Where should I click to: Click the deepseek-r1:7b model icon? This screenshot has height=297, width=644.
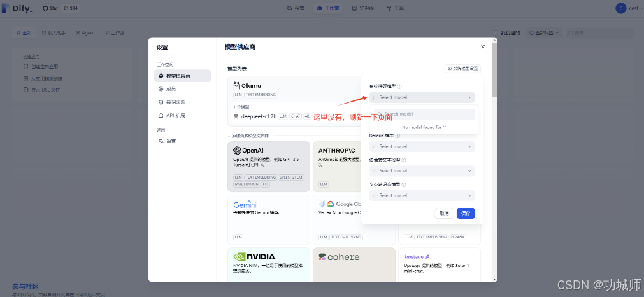coord(236,116)
